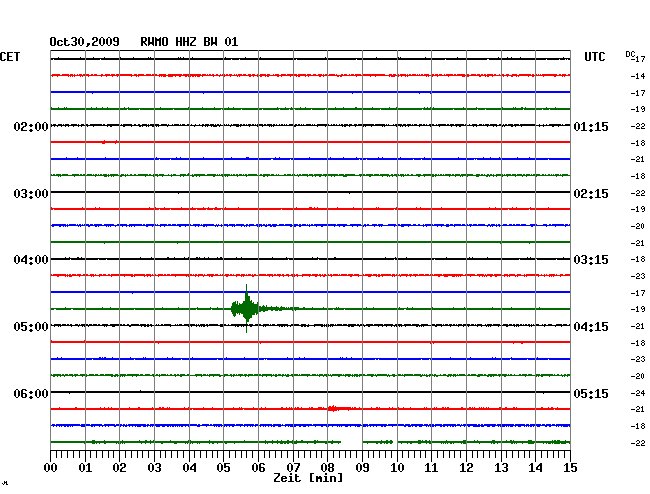This screenshot has height=494, width=650.
Task: Click the small red seismic event near minute 08
Action: click(339, 409)
